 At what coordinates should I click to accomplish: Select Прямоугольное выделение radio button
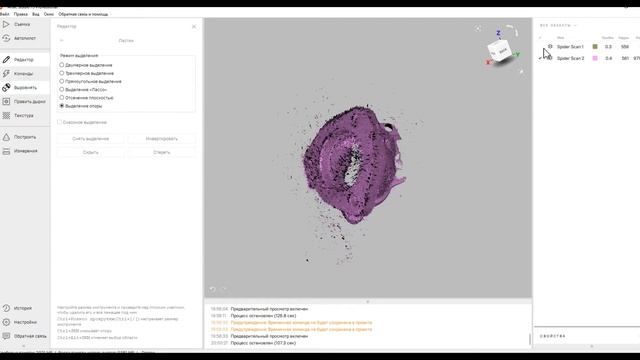coord(62,81)
